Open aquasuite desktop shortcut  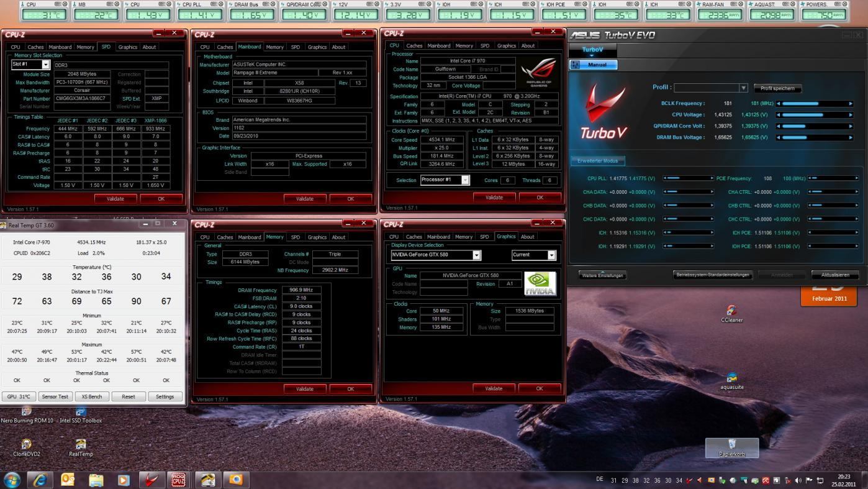732,381
